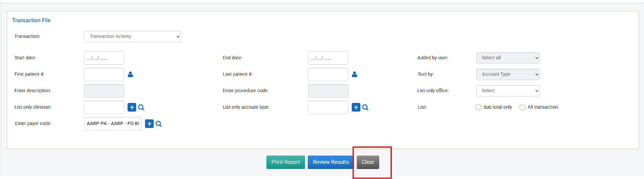Add payor code with plus icon

click(149, 124)
